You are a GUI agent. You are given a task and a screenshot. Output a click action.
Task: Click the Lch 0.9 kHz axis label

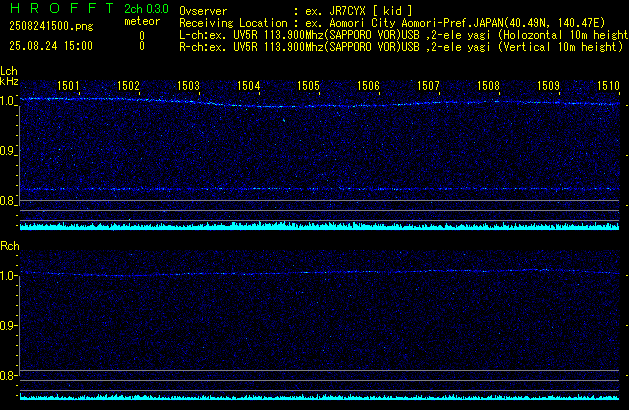8,151
